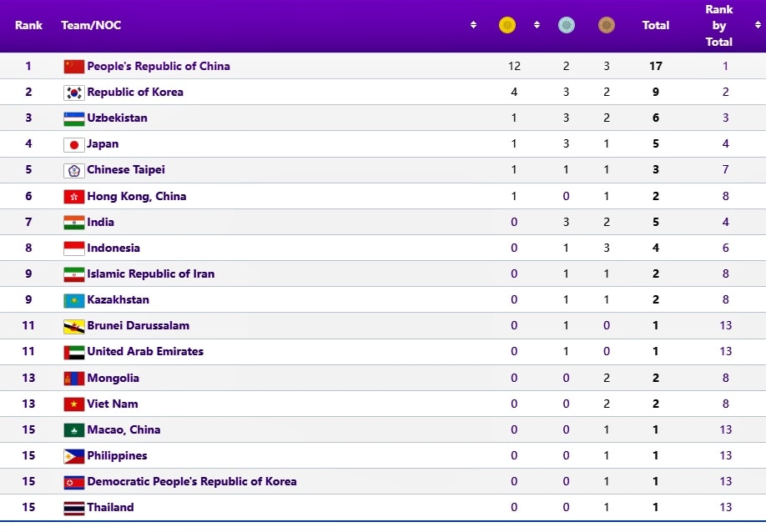
Task: Click the Hong Kong, China flag icon
Action: click(73, 197)
